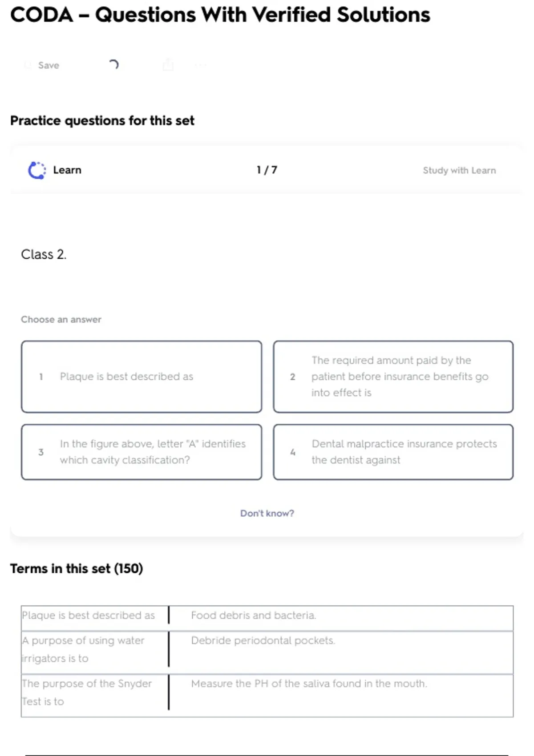534x756 pixels.
Task: Pick answer 4 about dental malpractice insurance
Action: [393, 452]
